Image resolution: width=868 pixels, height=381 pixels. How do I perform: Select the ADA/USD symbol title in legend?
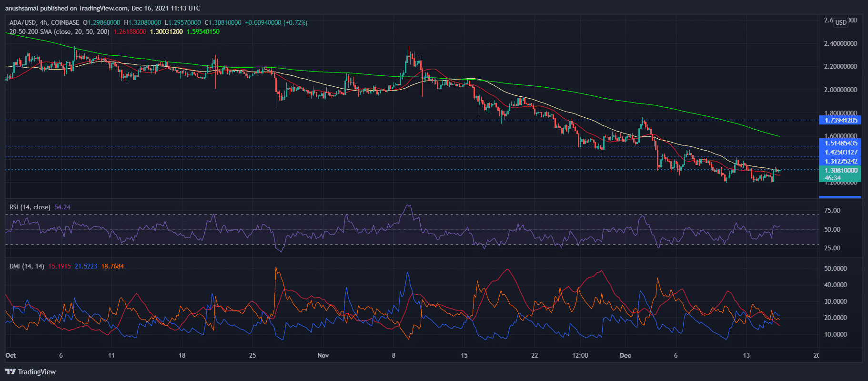click(x=45, y=22)
